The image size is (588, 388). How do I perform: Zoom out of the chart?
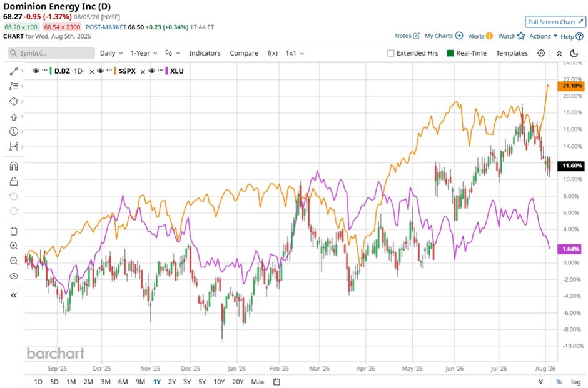click(14, 261)
